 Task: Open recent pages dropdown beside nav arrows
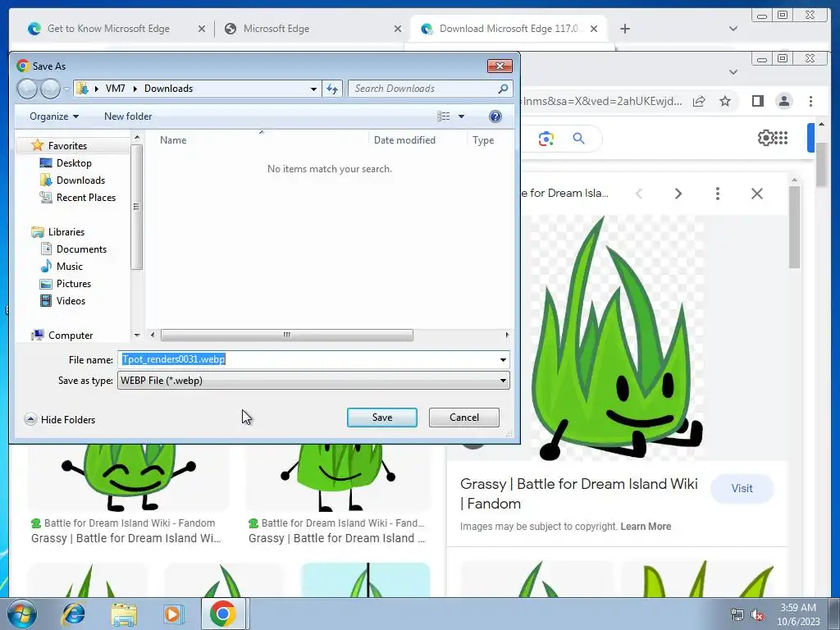(66, 89)
